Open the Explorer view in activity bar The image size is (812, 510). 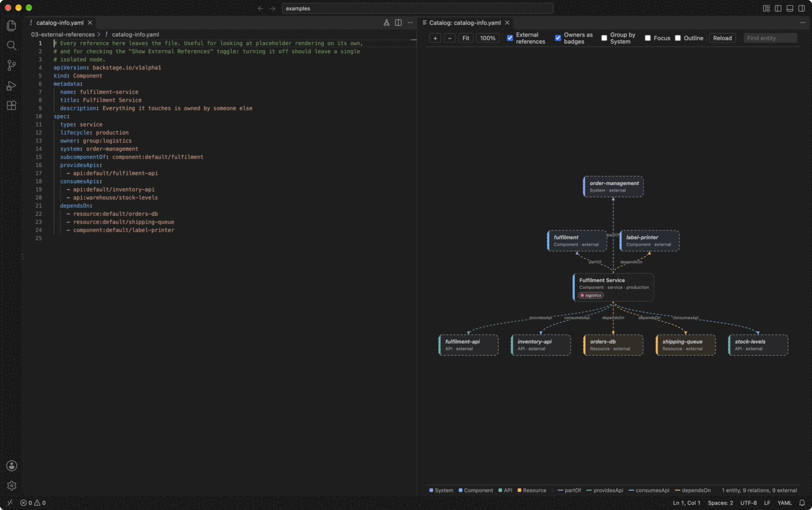(x=11, y=25)
